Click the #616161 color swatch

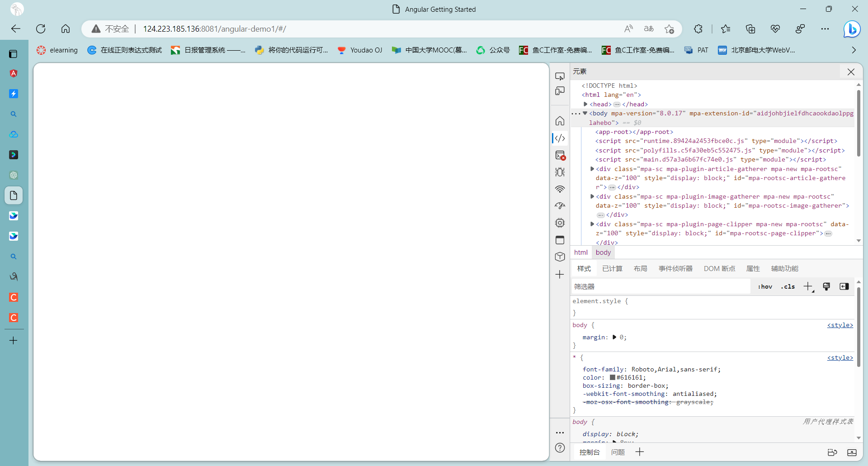[x=612, y=377]
